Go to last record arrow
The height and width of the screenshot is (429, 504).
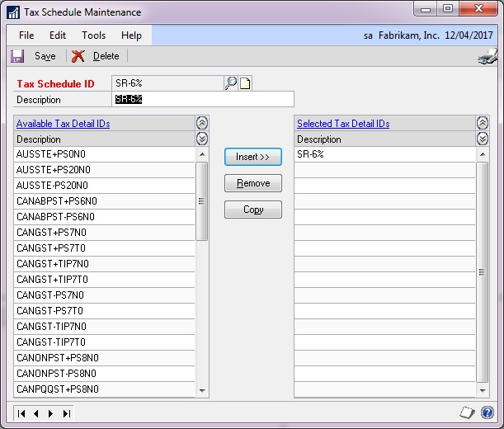[67, 413]
